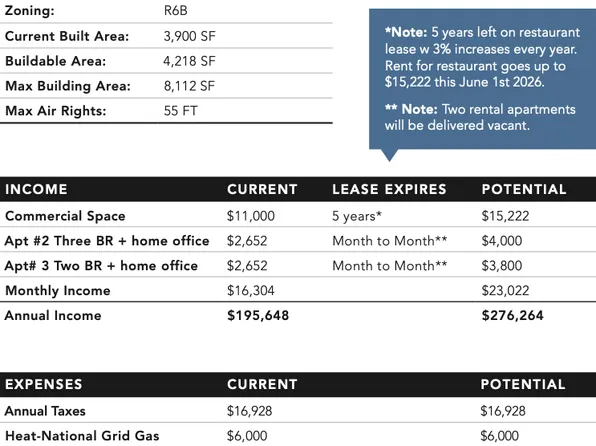596x446 pixels.
Task: Select Max Building Area 8,112 SF
Action: pyautogui.click(x=189, y=86)
